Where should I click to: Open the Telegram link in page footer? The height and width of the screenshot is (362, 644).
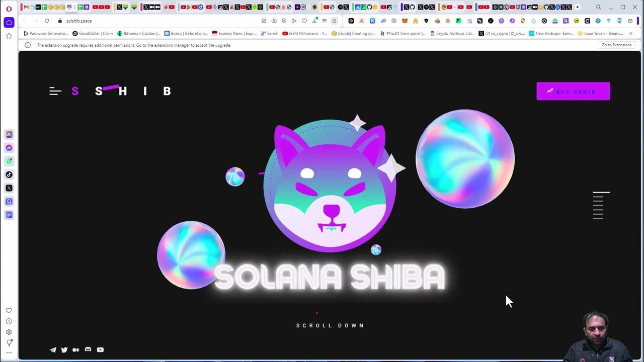click(x=53, y=350)
